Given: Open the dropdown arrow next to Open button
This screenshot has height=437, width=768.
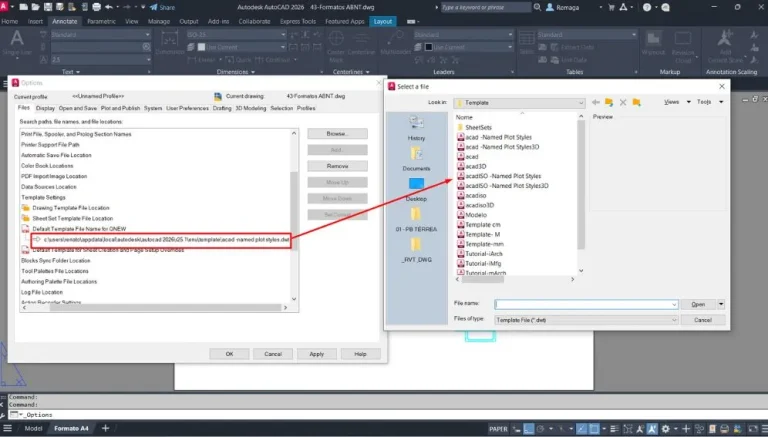Looking at the screenshot, I should (721, 304).
